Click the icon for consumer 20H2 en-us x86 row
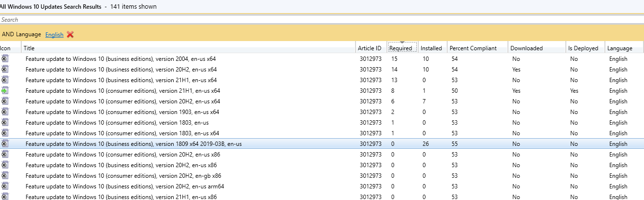This screenshot has height=200, width=644. [5, 155]
